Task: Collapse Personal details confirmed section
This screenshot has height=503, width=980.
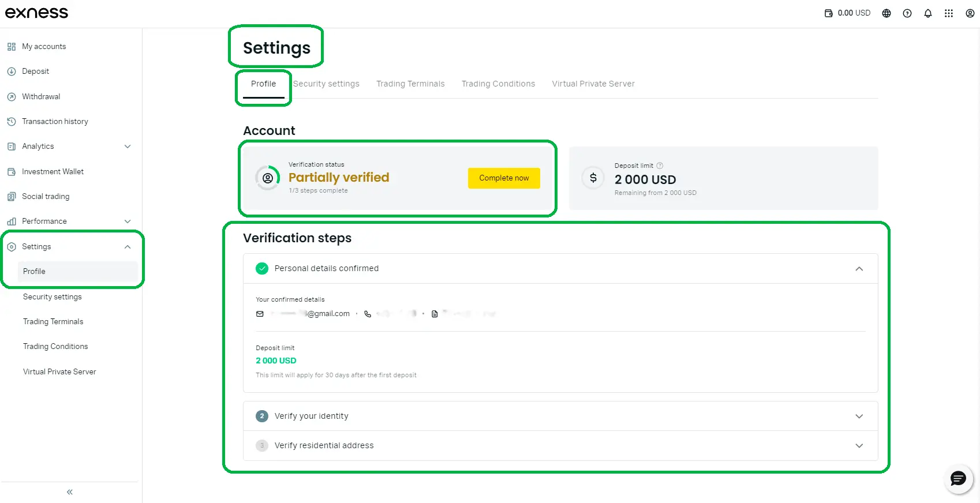Action: coord(859,269)
